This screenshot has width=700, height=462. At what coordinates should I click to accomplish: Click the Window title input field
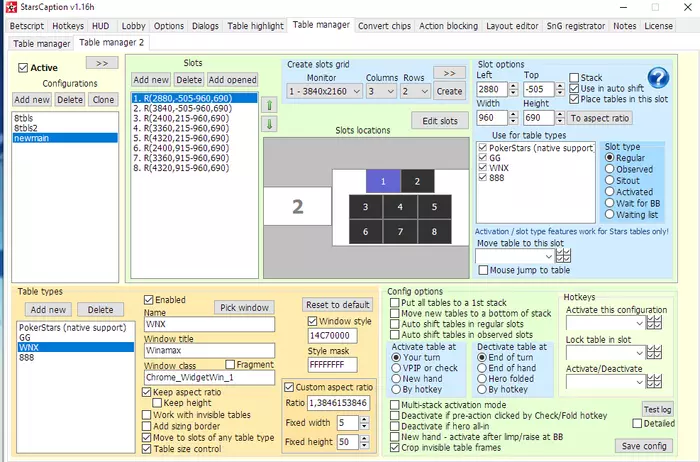pos(209,350)
